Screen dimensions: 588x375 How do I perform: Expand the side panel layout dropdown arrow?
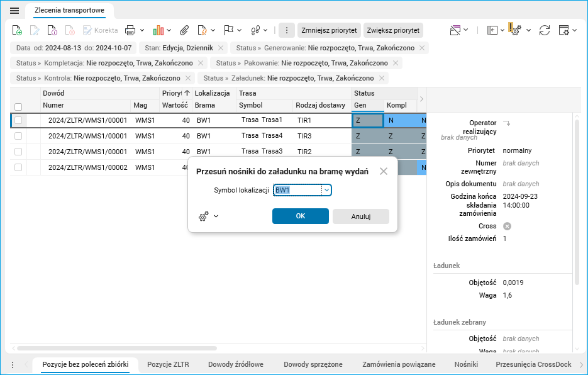click(502, 30)
